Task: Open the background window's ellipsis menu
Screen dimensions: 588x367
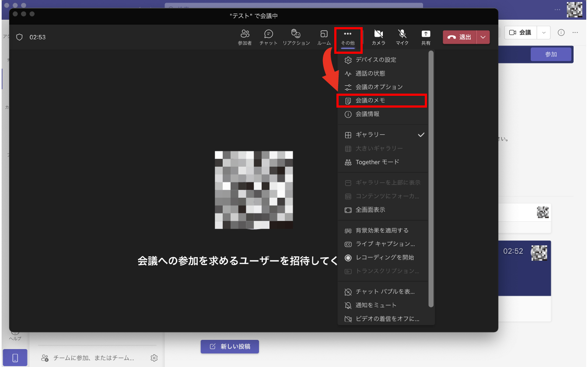Action: [575, 33]
